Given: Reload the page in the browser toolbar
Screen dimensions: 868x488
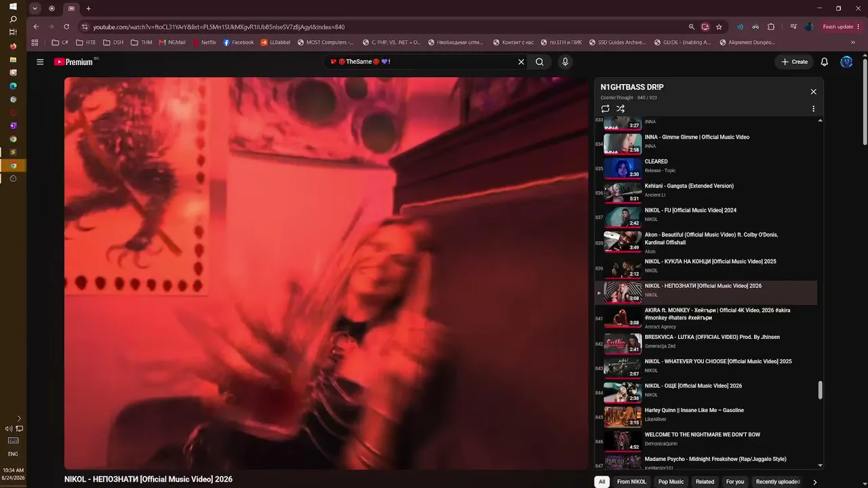Looking at the screenshot, I should [x=66, y=26].
